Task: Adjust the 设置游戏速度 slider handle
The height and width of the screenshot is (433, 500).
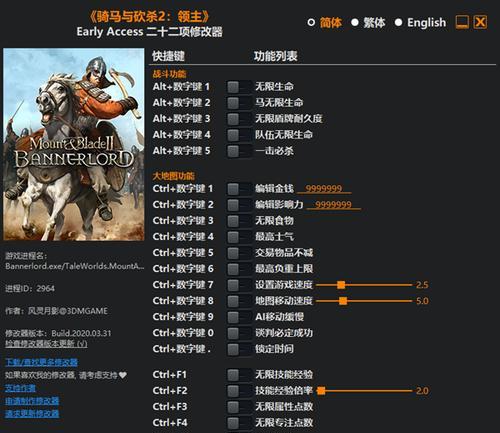Action: (341, 285)
